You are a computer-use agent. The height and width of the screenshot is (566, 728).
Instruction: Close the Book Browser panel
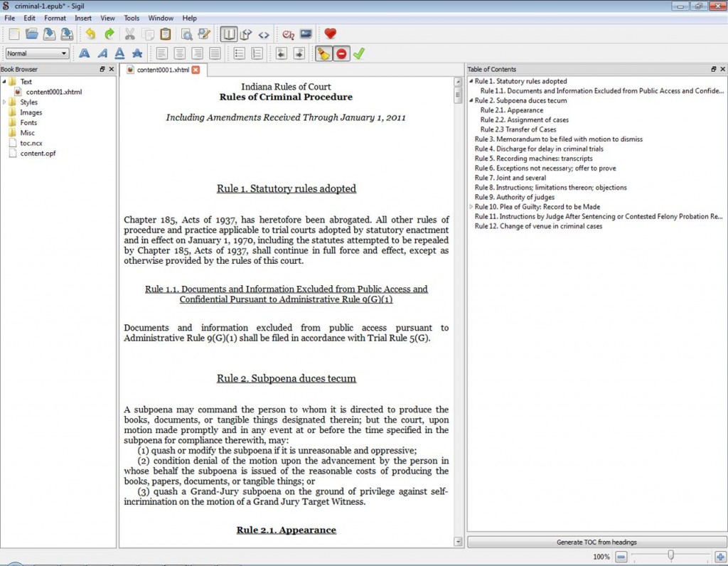[x=112, y=69]
